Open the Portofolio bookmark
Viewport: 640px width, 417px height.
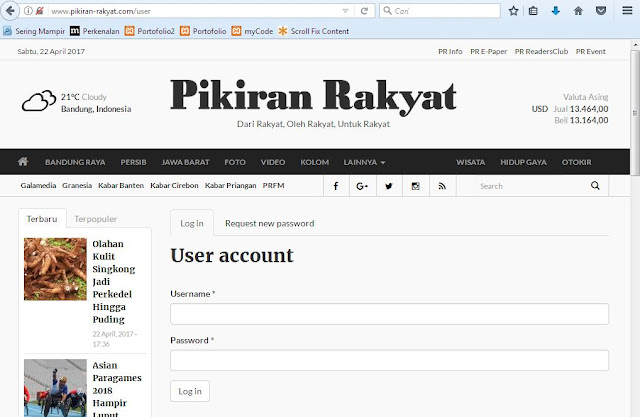[203, 31]
